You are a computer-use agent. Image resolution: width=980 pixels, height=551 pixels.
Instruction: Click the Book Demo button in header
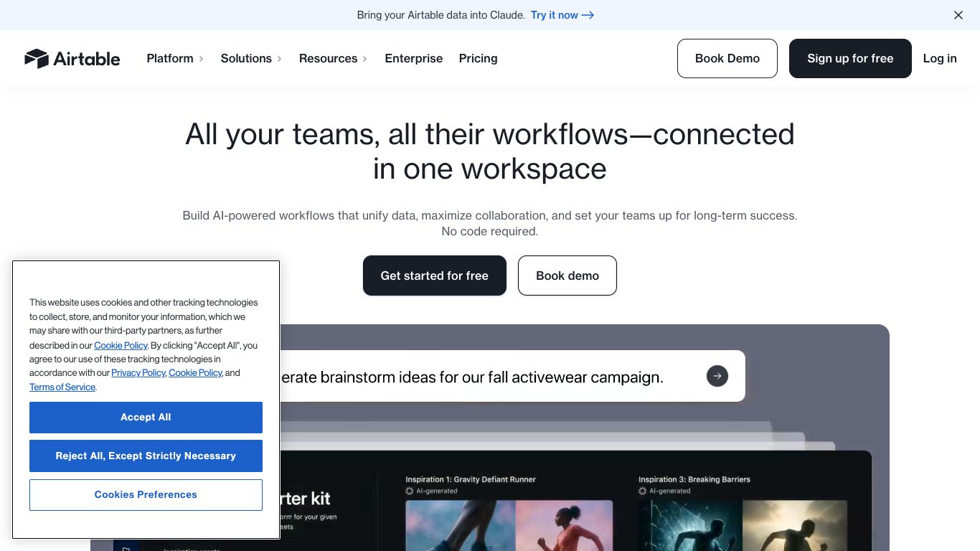click(727, 59)
